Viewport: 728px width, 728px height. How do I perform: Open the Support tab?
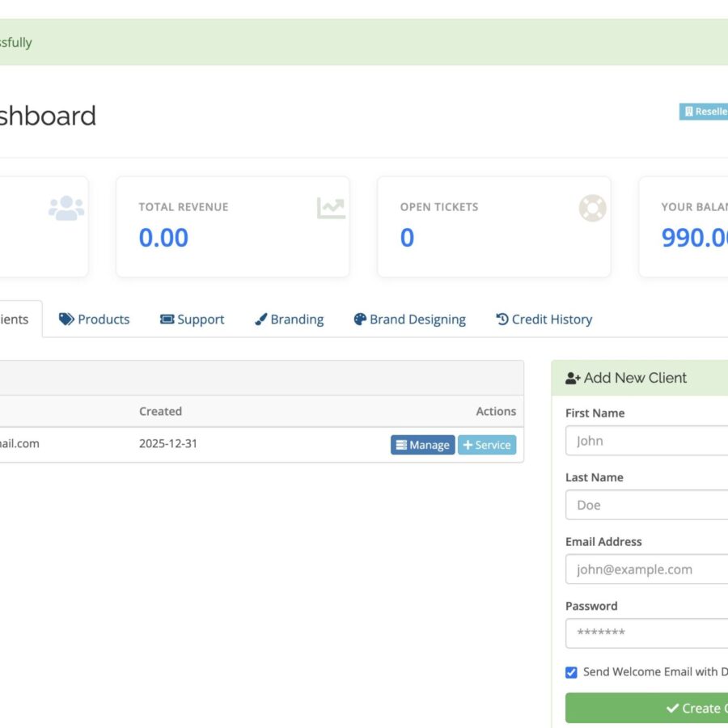tap(193, 320)
